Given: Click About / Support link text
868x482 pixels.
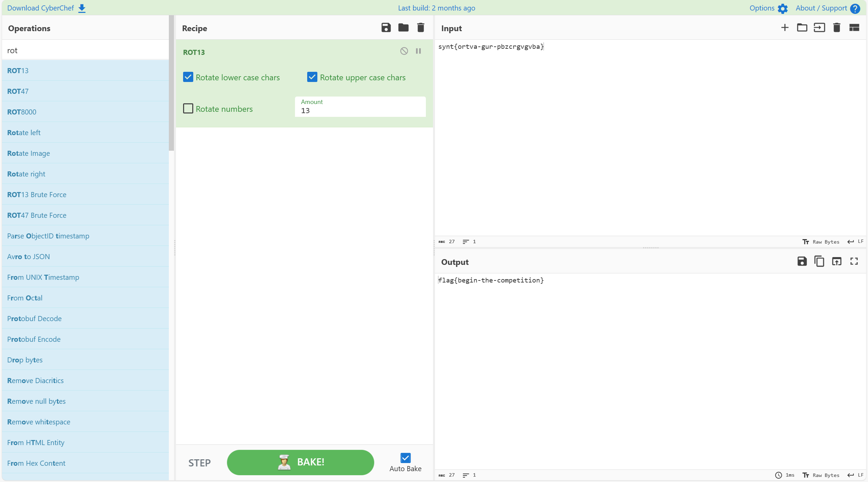Looking at the screenshot, I should 821,8.
